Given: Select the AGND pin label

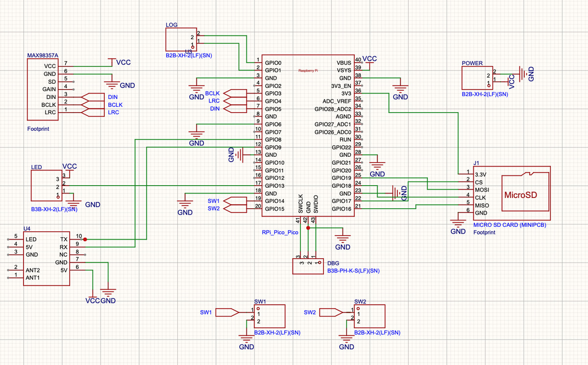Looking at the screenshot, I should pyautogui.click(x=343, y=117).
